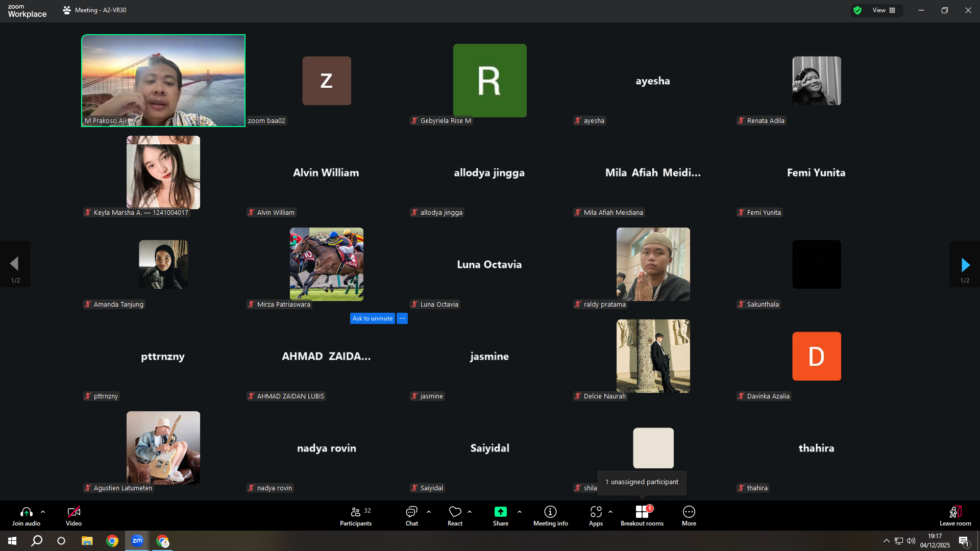Open the More options menu
The image size is (980, 551).
[x=689, y=516]
